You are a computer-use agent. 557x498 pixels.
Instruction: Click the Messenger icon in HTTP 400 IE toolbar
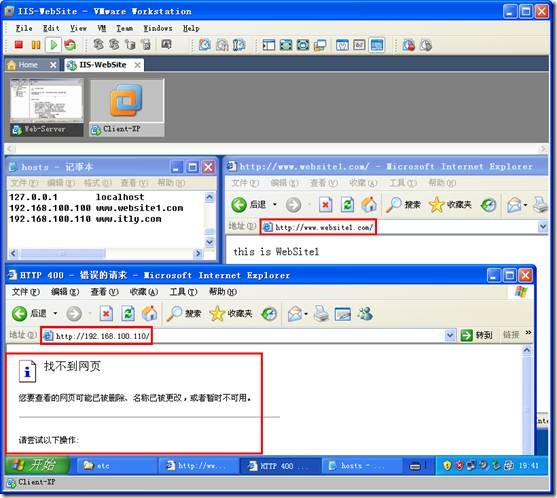(365, 314)
